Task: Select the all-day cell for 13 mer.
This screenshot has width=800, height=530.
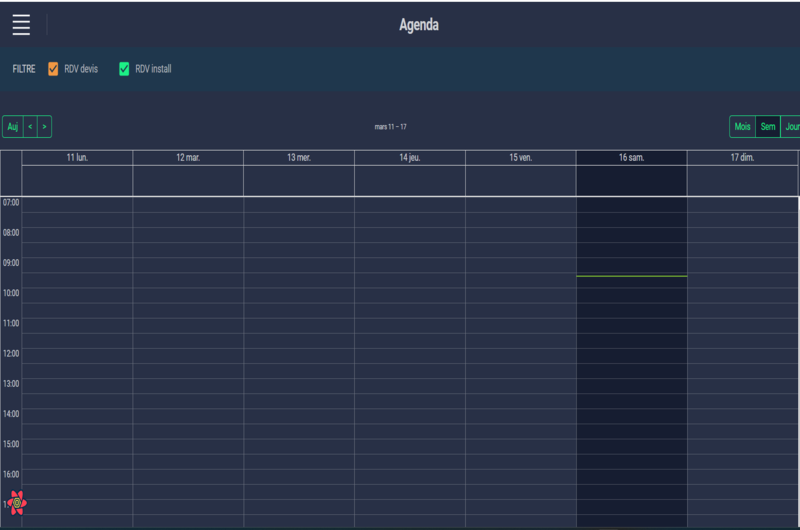Action: 299,181
